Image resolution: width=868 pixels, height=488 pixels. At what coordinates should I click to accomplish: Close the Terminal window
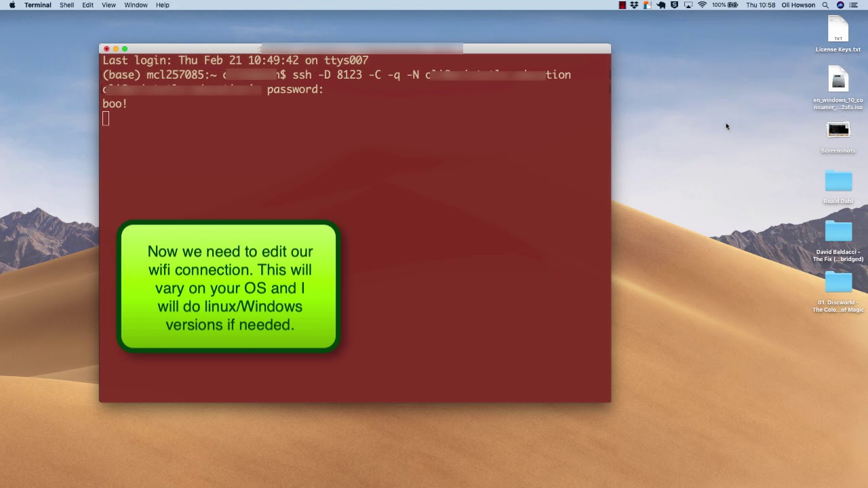pyautogui.click(x=106, y=49)
